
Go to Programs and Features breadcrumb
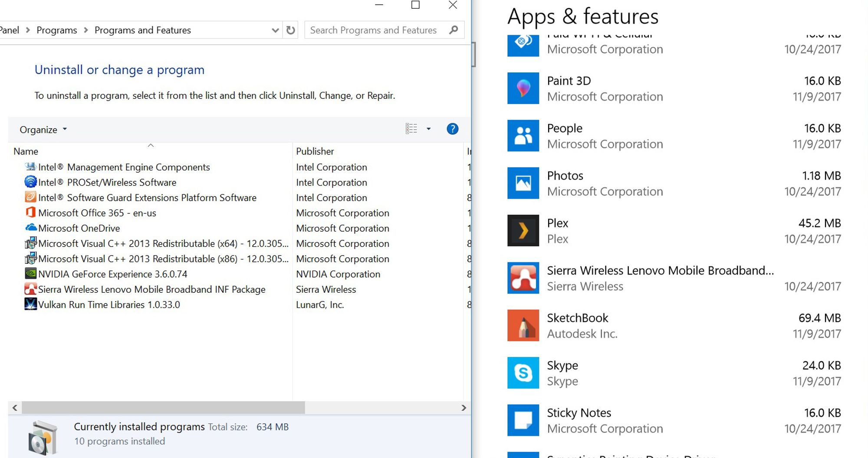[x=143, y=30]
